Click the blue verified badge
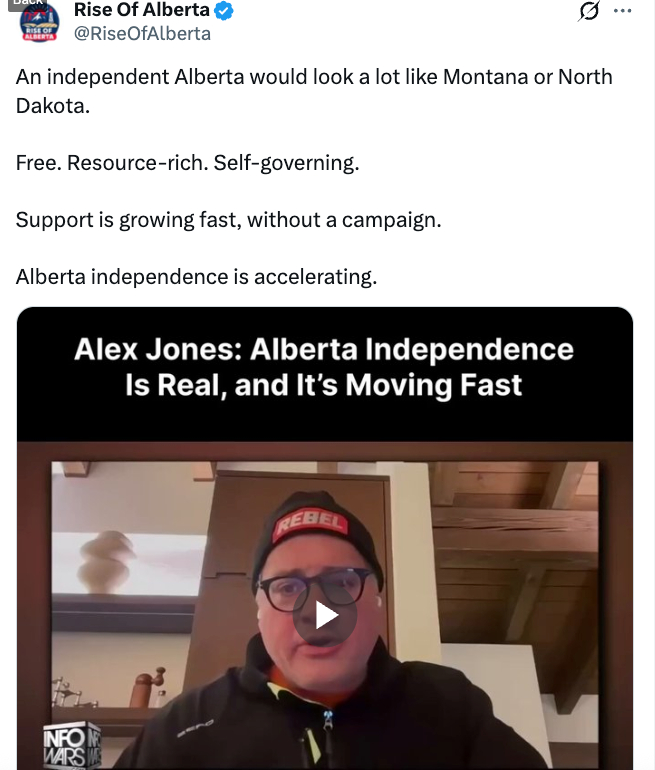 [x=224, y=10]
